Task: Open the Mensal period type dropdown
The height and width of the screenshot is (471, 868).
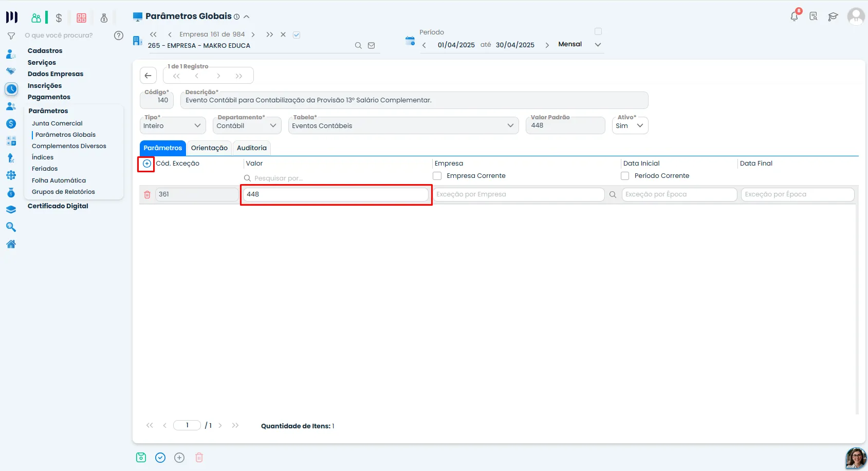Action: [x=580, y=44]
